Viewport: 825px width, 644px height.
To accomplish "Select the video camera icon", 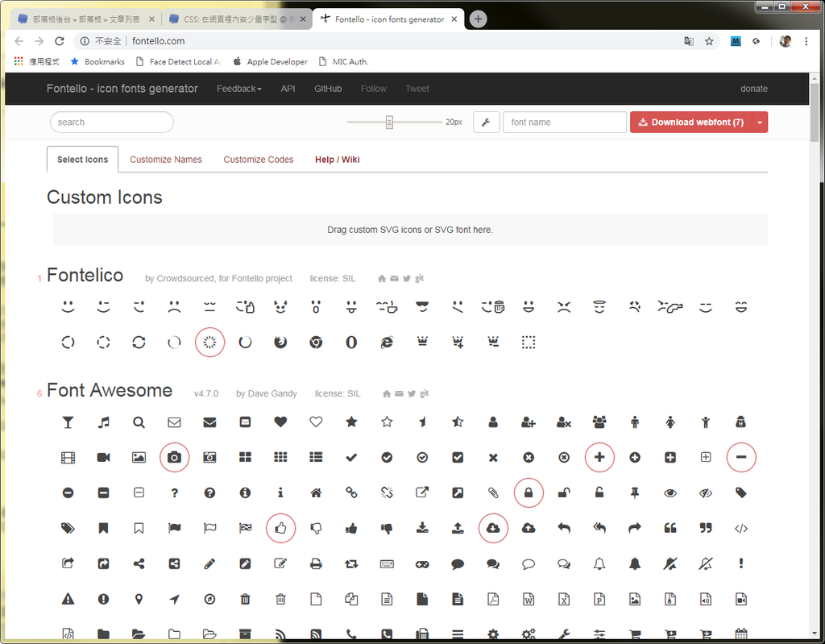I will 104,457.
